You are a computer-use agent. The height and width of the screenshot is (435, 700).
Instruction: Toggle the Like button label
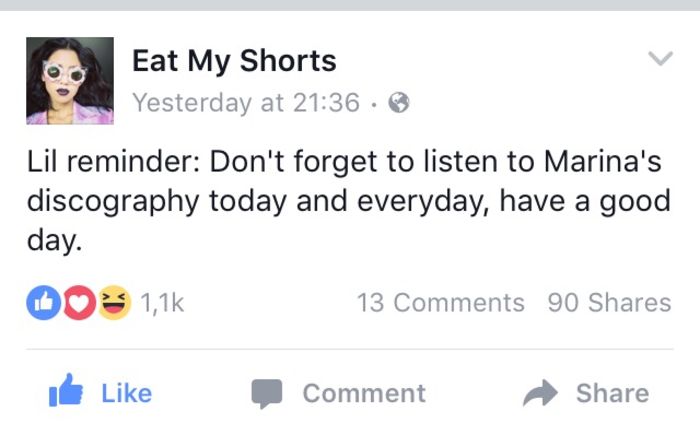click(127, 393)
